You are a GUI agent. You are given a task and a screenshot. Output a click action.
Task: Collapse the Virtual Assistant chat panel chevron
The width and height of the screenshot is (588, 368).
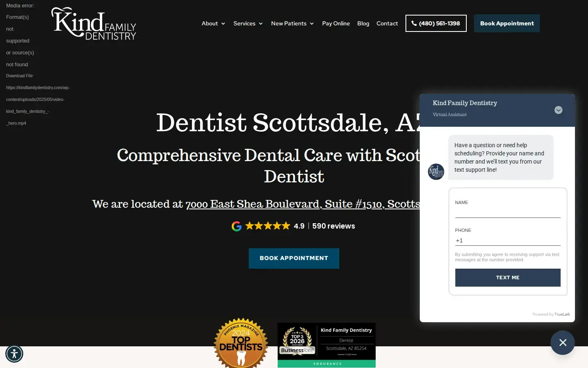click(x=558, y=110)
